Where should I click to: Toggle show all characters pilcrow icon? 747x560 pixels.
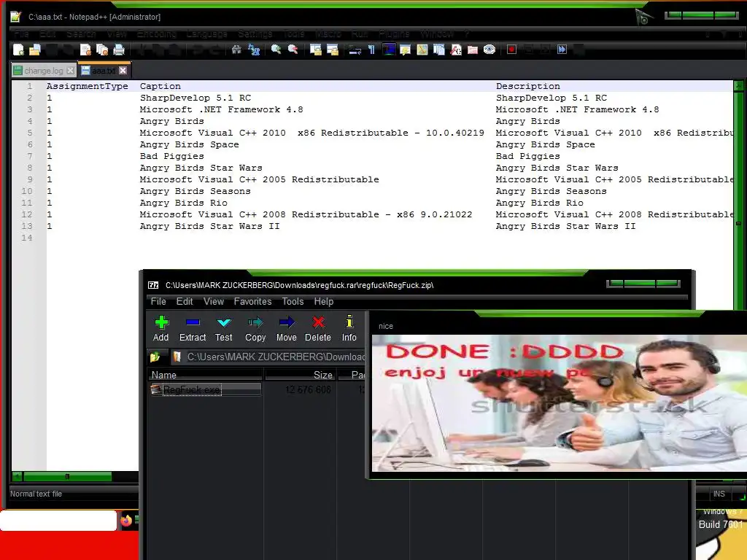click(x=371, y=50)
